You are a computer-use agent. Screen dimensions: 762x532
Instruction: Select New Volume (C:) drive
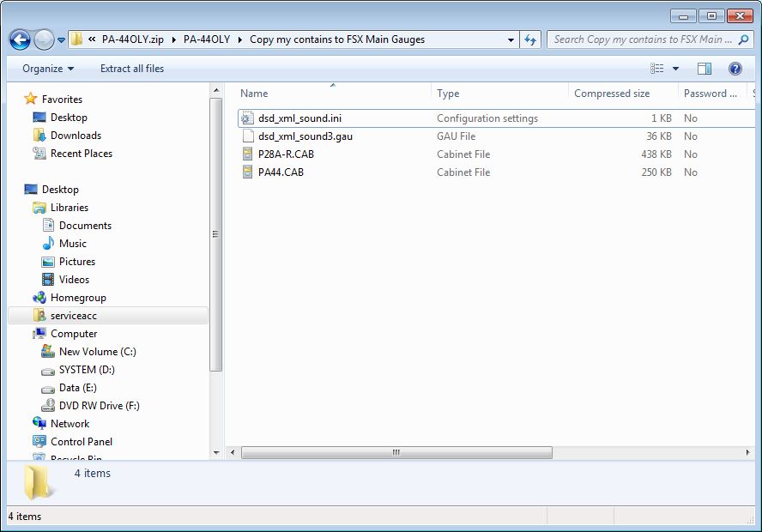(97, 352)
